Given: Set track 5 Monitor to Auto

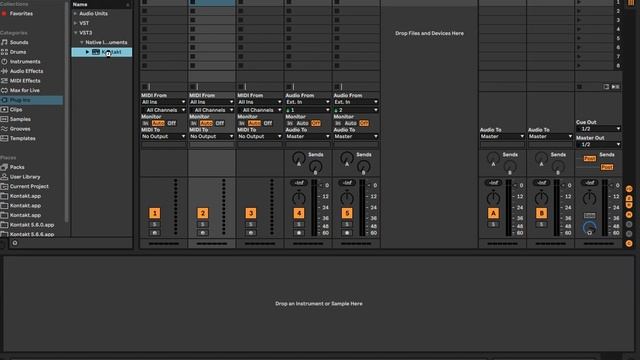Looking at the screenshot, I should coord(351,123).
